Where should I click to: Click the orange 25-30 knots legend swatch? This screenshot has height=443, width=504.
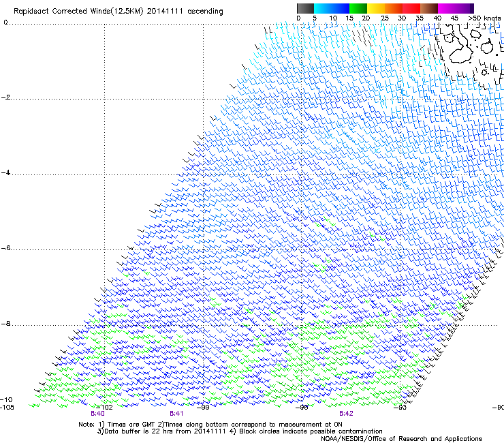click(394, 8)
